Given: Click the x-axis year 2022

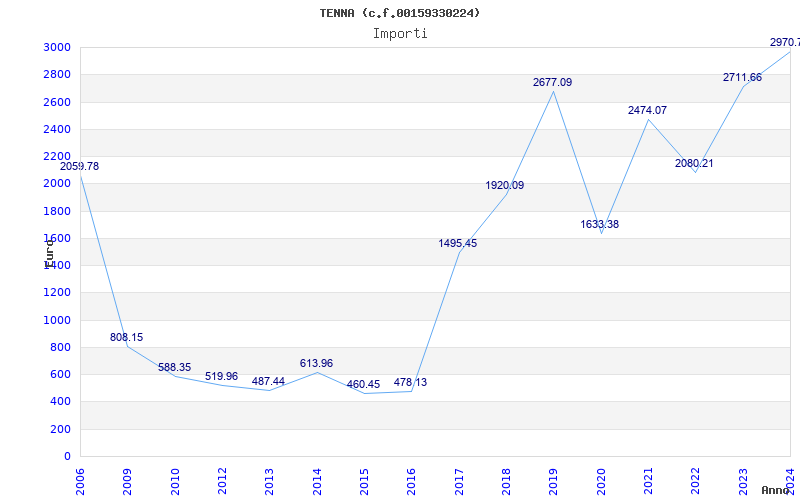Looking at the screenshot, I should pyautogui.click(x=696, y=482).
